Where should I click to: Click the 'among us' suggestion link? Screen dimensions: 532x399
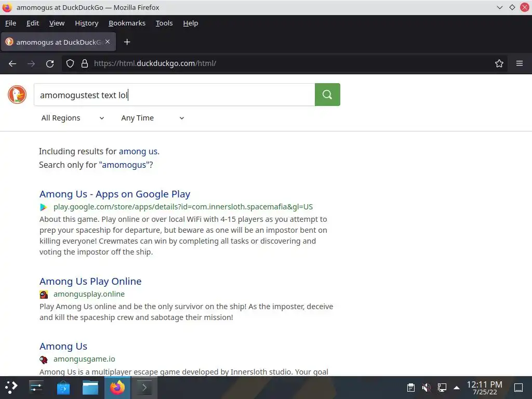138,151
